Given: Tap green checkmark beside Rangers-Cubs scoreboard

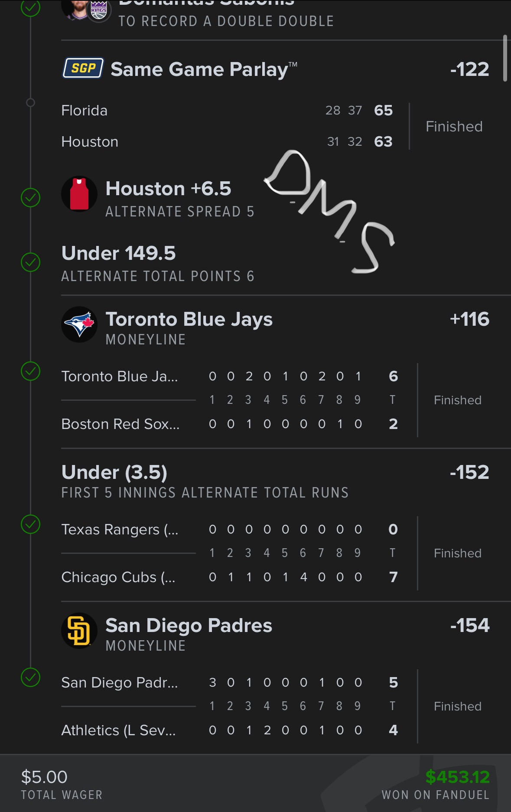Looking at the screenshot, I should click(x=31, y=524).
